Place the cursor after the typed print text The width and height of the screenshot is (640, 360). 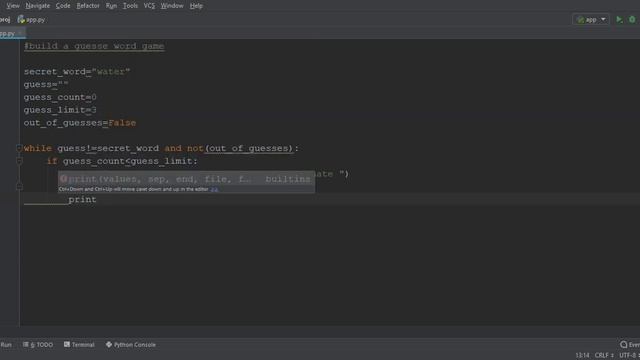click(97, 200)
